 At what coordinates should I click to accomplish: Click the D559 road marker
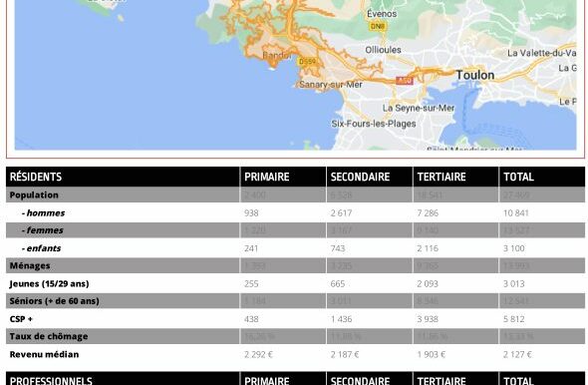[x=307, y=61]
